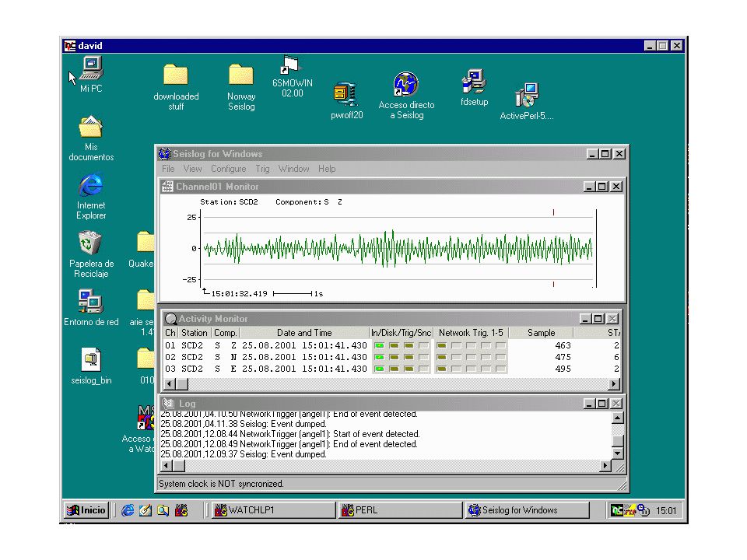Click the Station column header
Viewport: 747px width, 560px height.
click(x=195, y=333)
